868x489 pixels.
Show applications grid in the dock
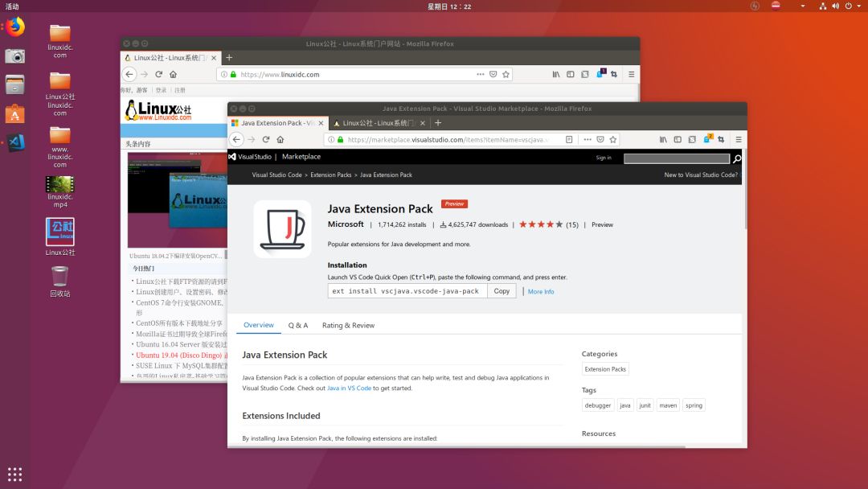click(15, 474)
